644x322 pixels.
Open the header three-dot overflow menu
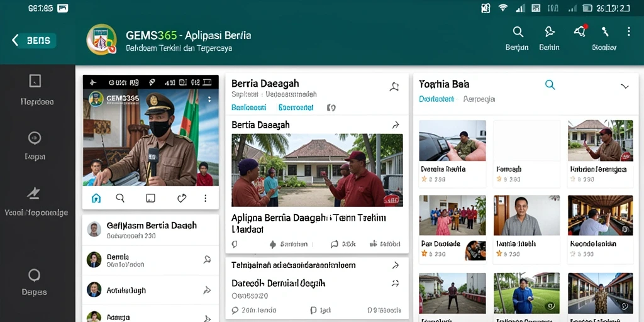tap(628, 31)
